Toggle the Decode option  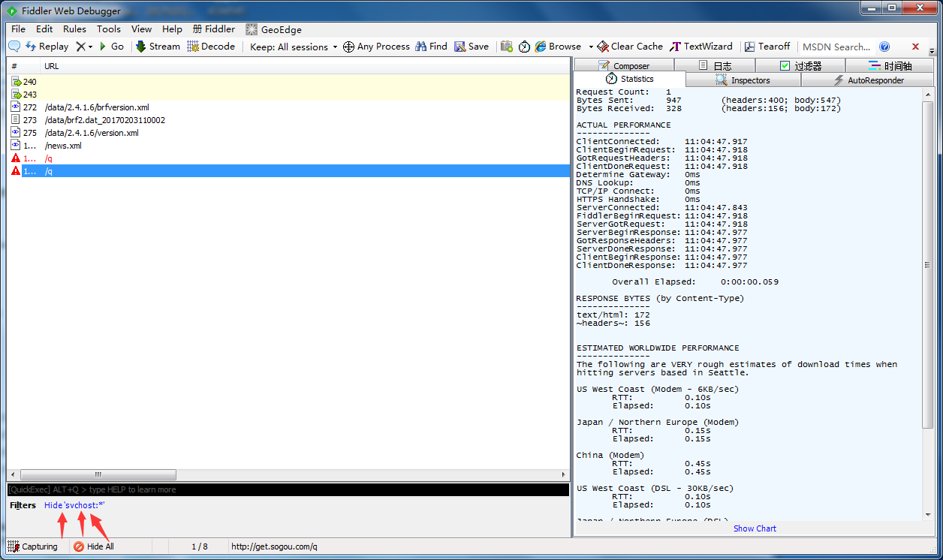click(x=211, y=47)
